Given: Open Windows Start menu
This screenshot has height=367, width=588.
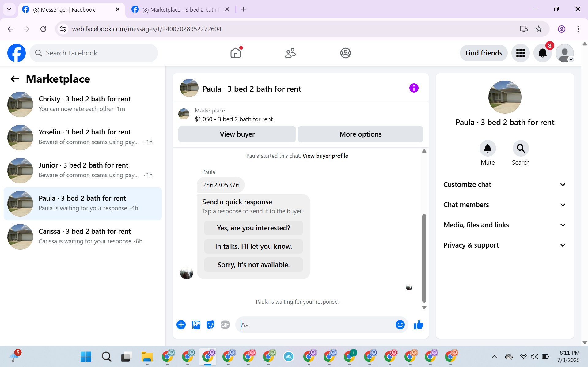Looking at the screenshot, I should [x=86, y=357].
